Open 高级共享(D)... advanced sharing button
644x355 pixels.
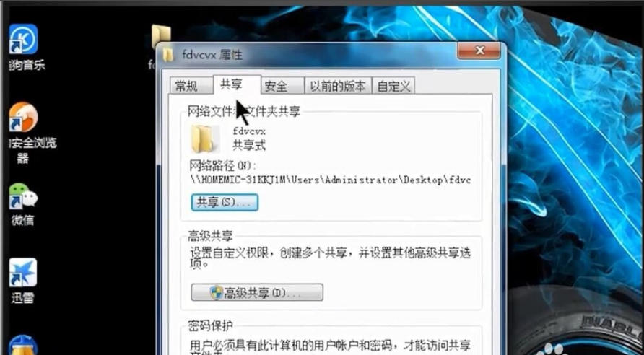[257, 292]
